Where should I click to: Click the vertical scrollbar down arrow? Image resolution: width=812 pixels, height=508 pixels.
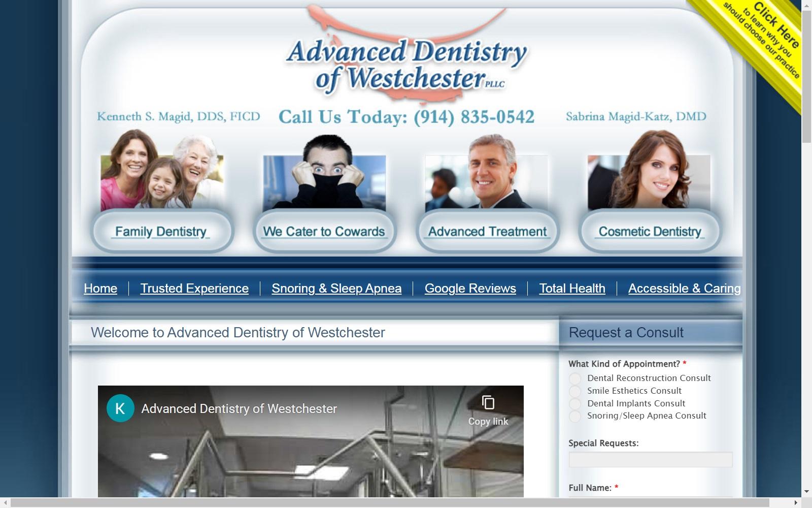(x=806, y=492)
